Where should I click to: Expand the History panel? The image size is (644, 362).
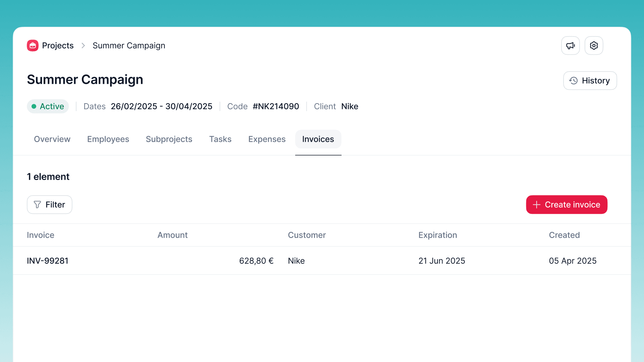pos(590,80)
